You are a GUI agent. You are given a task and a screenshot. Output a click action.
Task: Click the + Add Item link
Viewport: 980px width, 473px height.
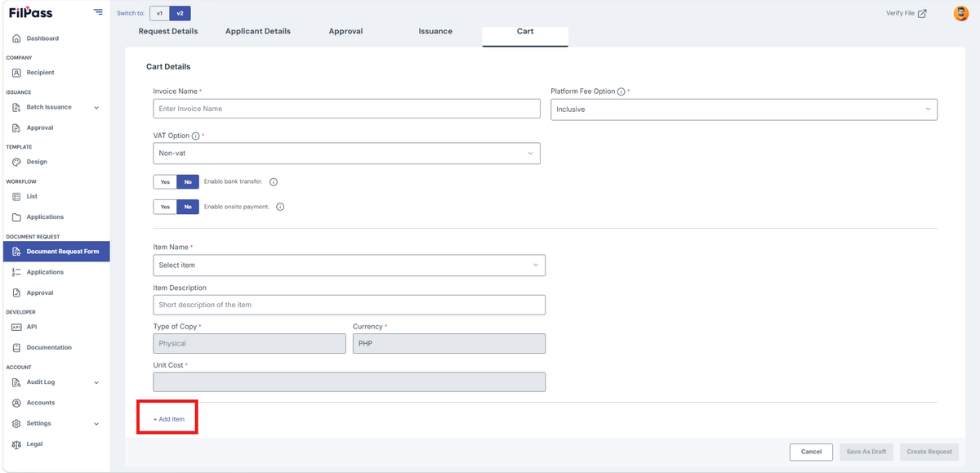coord(169,419)
